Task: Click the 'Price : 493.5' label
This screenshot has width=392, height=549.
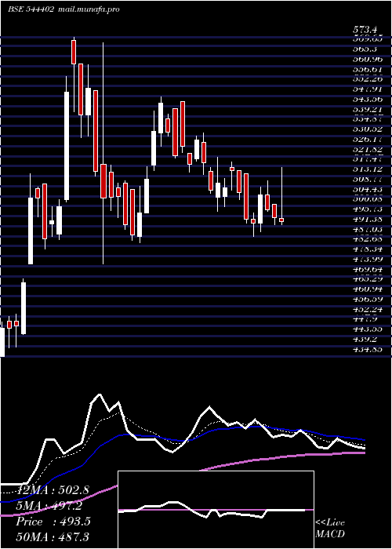Action: (53, 522)
